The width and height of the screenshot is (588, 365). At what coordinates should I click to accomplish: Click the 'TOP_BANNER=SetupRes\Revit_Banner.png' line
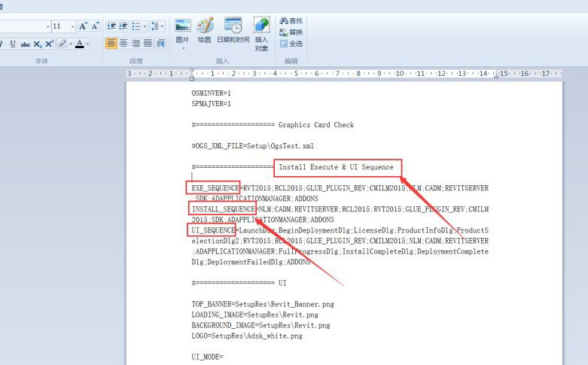pyautogui.click(x=263, y=304)
